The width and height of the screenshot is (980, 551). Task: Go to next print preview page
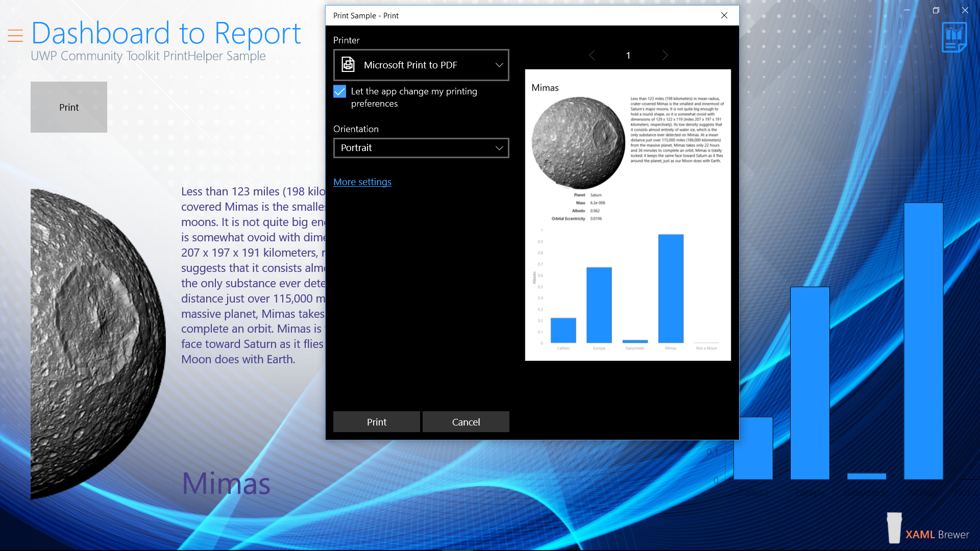[665, 55]
